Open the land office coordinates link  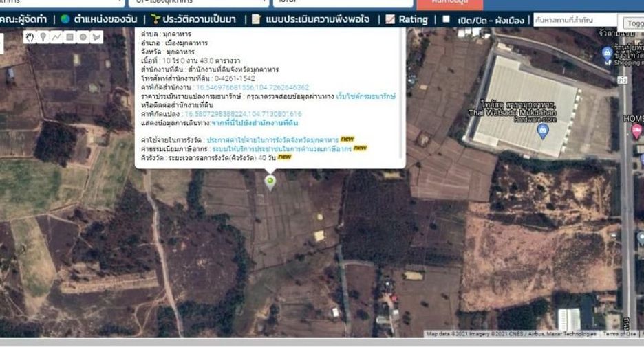pos(253,87)
